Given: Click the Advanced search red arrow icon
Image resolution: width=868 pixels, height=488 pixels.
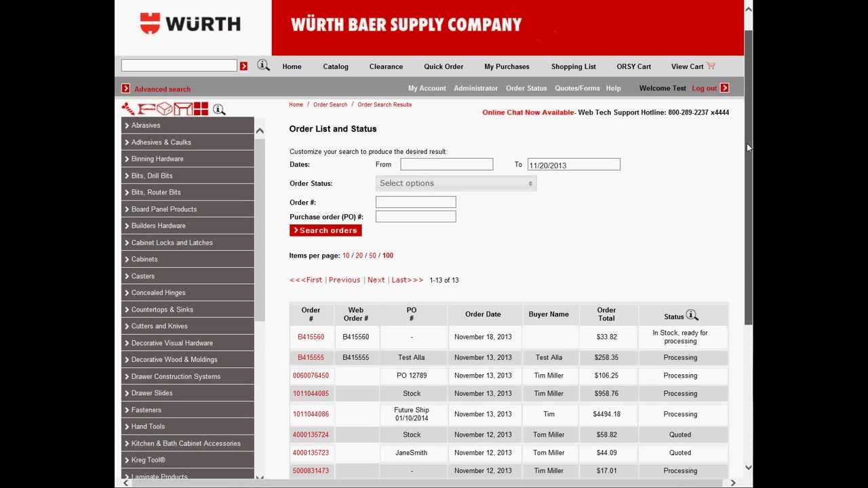Looking at the screenshot, I should point(125,89).
